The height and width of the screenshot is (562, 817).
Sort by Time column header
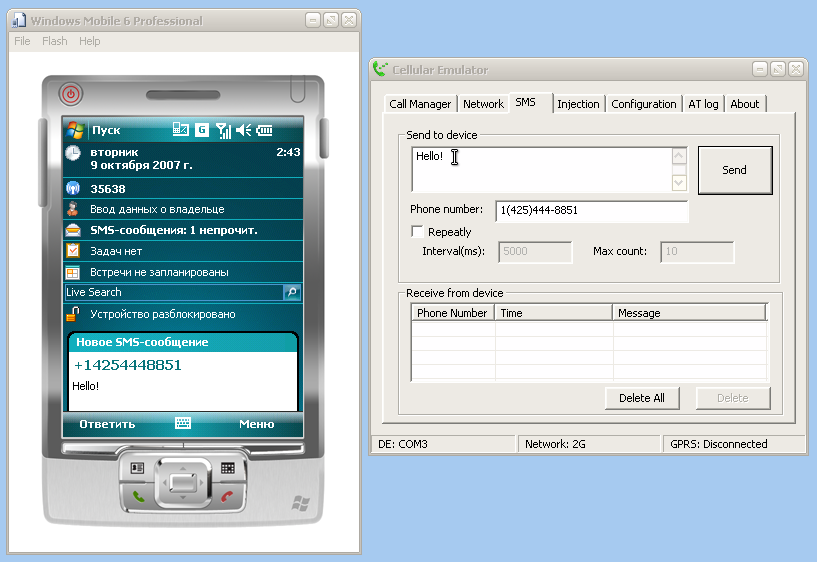[553, 313]
